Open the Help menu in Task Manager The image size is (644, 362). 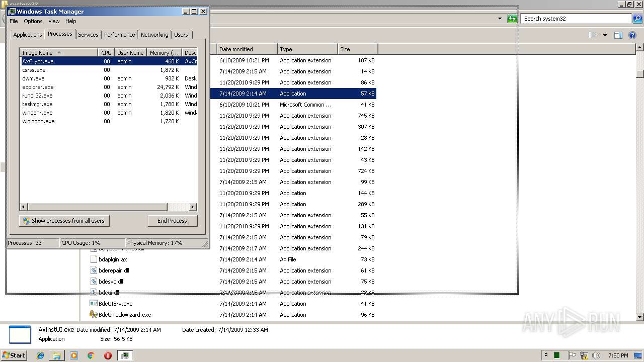pos(71,21)
